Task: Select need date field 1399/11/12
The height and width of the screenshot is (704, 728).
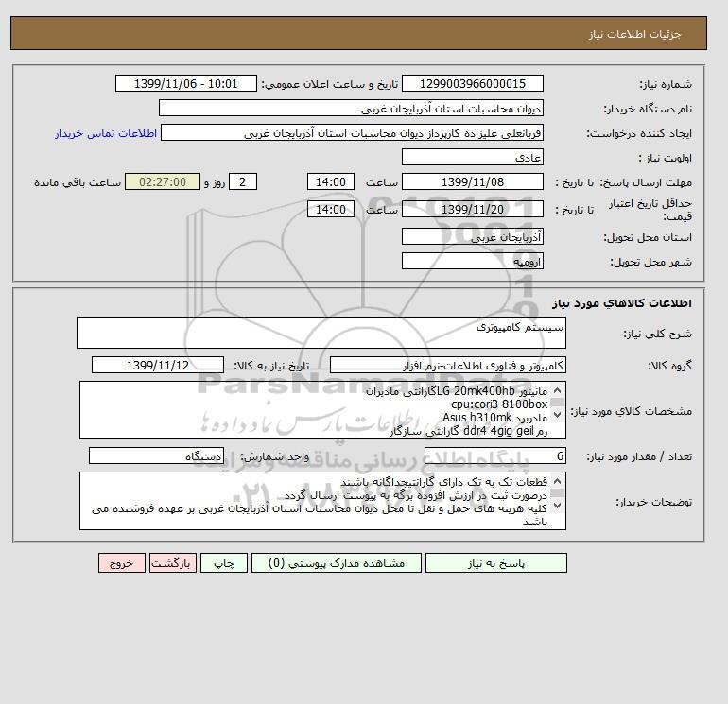Action: pos(158,365)
